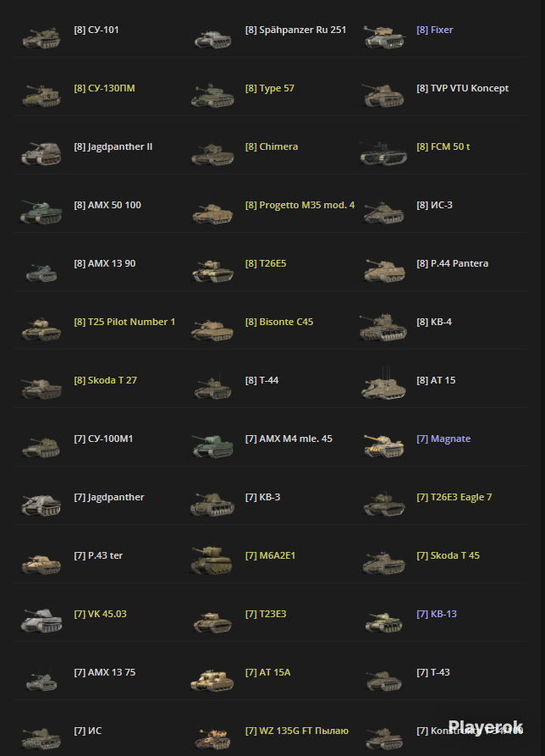Image resolution: width=545 pixels, height=756 pixels.
Task: Click the Chimera tank icon
Action: click(212, 154)
